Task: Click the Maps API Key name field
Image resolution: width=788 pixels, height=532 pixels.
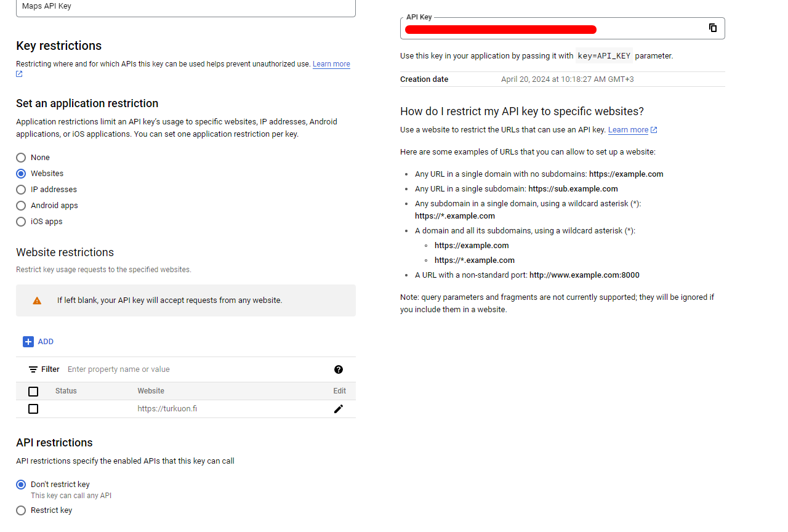Action: pyautogui.click(x=186, y=7)
